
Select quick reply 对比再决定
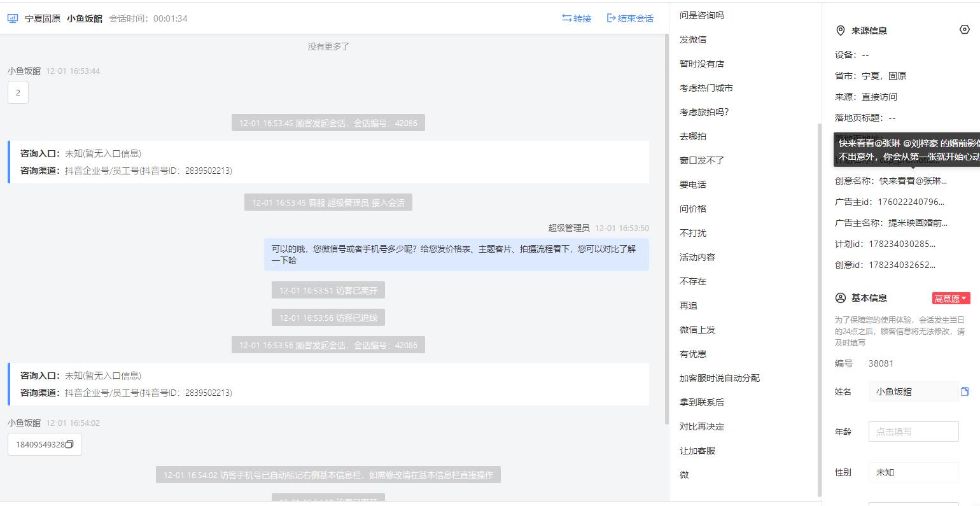(x=701, y=426)
